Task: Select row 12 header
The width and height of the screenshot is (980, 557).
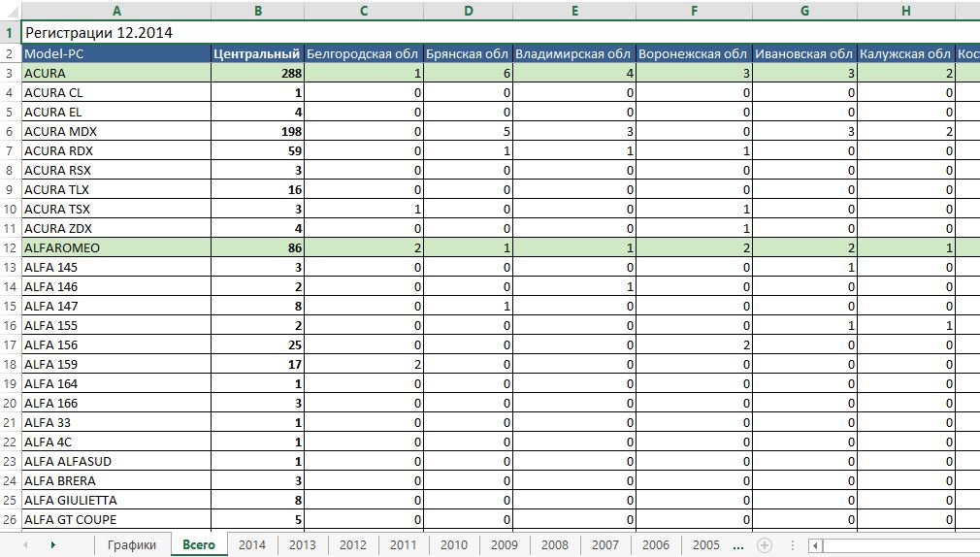Action: (10, 247)
